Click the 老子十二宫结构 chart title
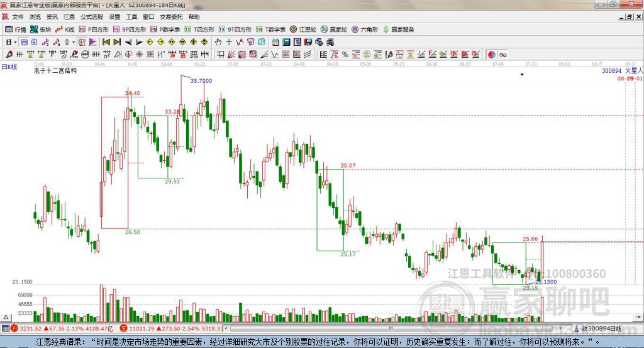 [x=55, y=70]
